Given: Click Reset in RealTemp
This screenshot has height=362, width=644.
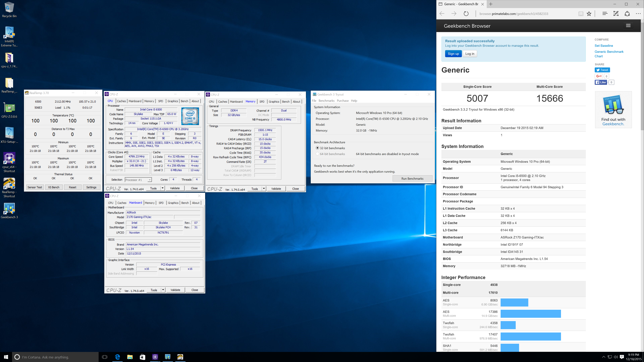Looking at the screenshot, I should pos(72,187).
